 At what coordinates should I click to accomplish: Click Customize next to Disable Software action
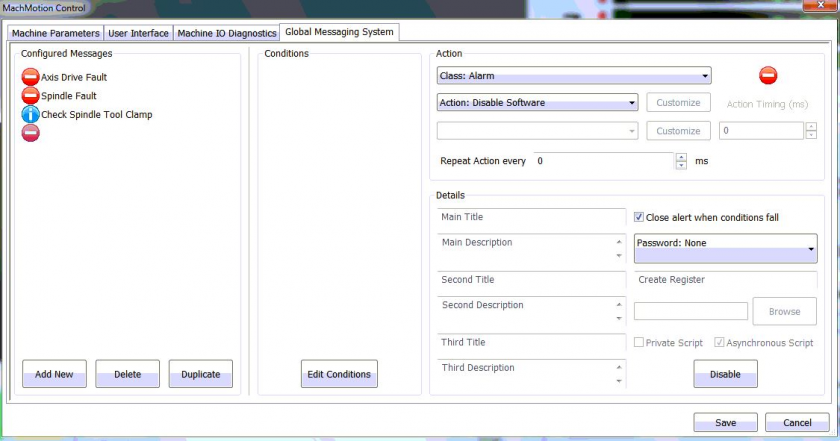[x=678, y=102]
